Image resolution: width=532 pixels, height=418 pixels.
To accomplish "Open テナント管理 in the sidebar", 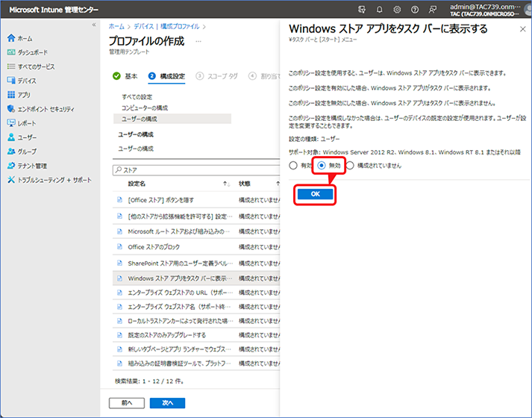I will point(27,166).
